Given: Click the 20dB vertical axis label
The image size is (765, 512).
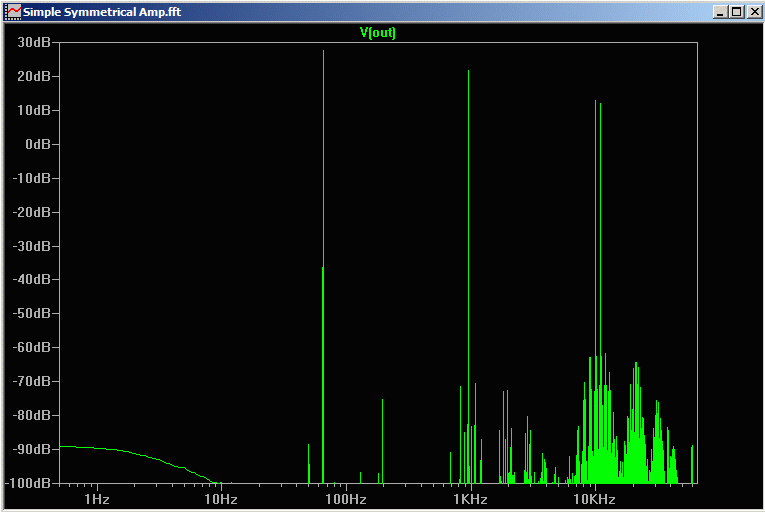Looking at the screenshot, I should point(34,76).
